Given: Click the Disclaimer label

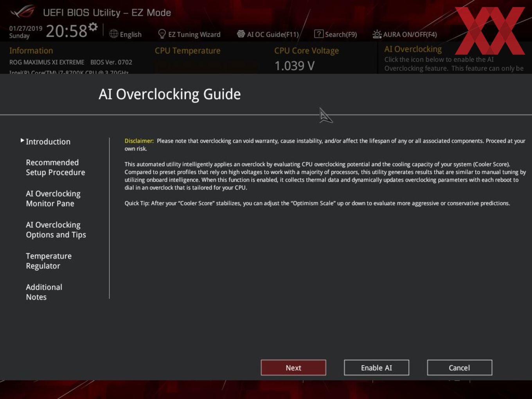Looking at the screenshot, I should point(139,141).
